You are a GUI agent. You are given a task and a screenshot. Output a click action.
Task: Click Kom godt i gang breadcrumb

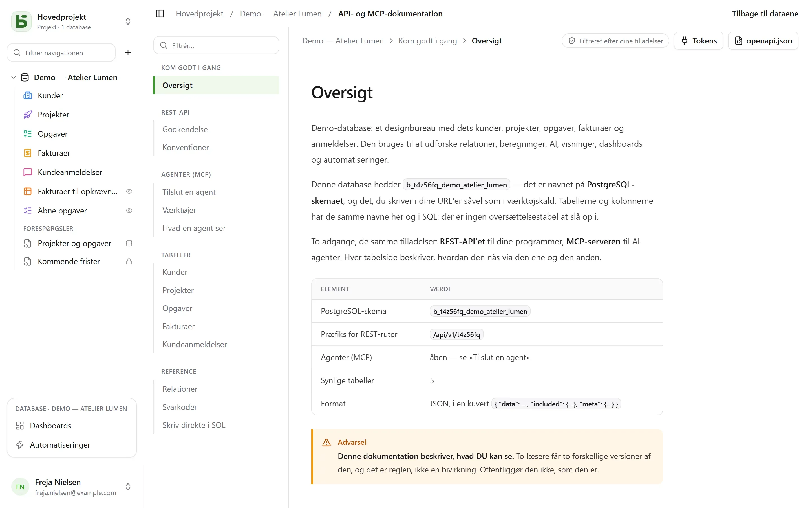(427, 41)
